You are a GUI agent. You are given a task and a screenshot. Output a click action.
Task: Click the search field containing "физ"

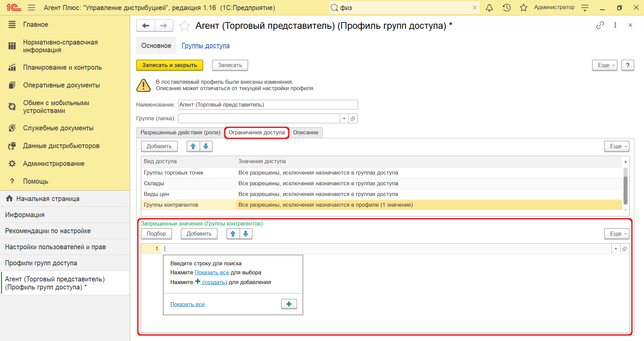coord(404,8)
